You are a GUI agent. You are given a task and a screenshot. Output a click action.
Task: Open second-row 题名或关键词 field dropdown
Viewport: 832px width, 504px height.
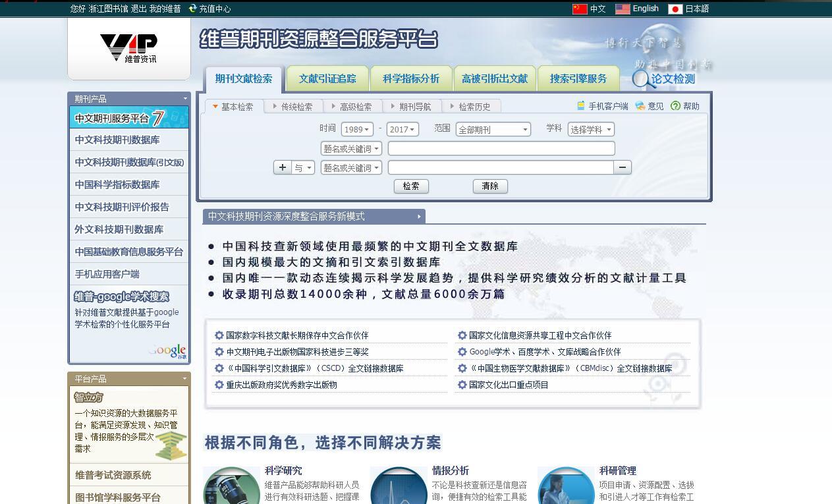pos(351,168)
